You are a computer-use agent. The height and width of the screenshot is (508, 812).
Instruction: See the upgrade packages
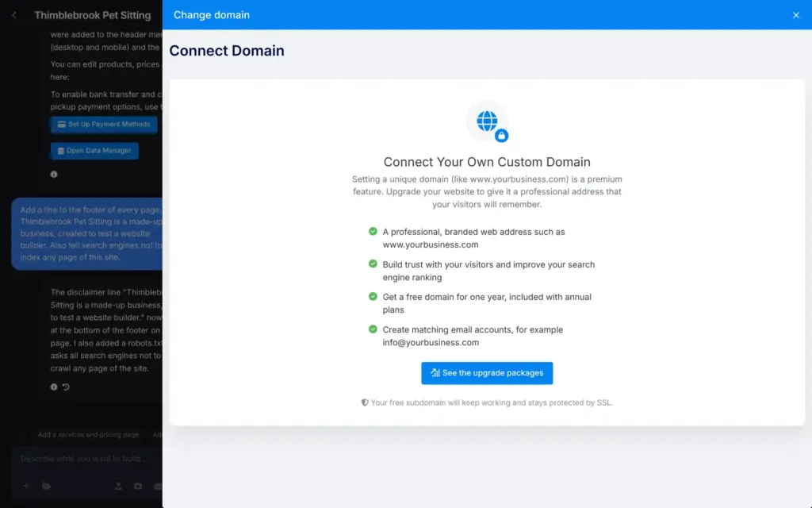coord(487,373)
